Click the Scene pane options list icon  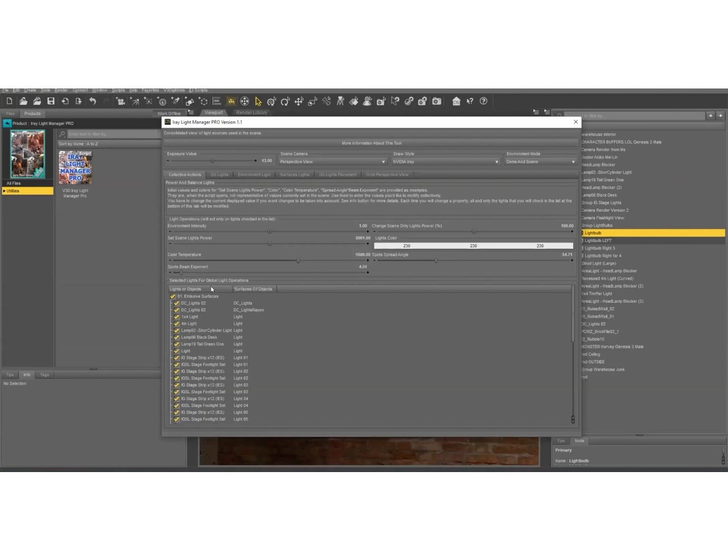547,113
